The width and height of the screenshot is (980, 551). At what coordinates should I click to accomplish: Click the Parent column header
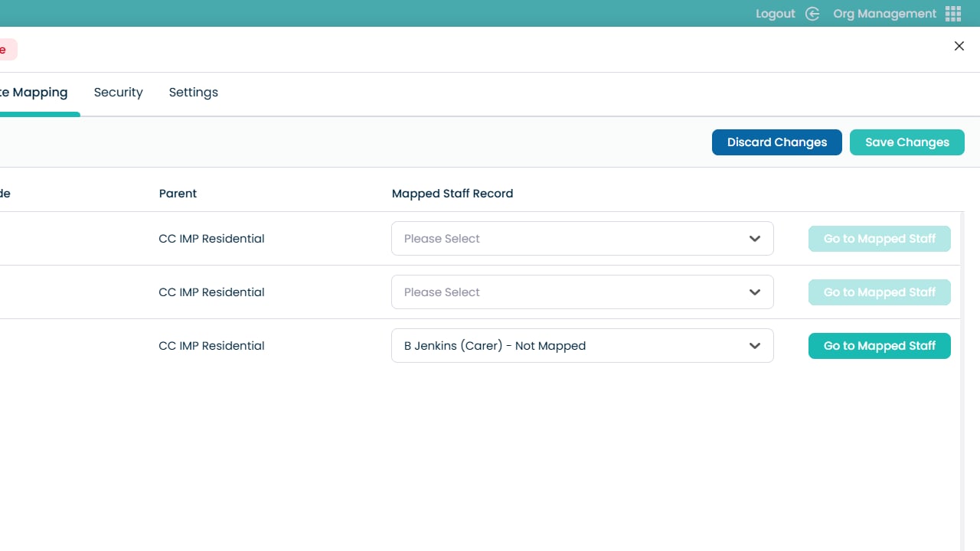pyautogui.click(x=178, y=194)
